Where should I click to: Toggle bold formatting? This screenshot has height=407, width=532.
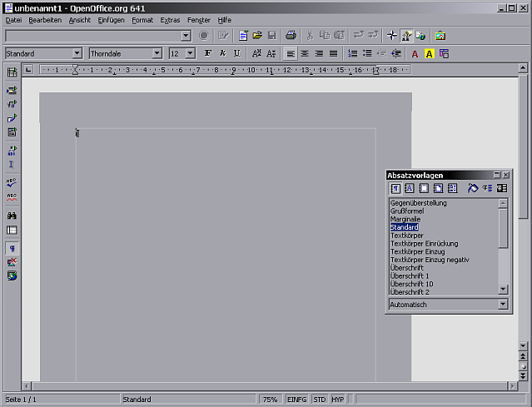click(x=208, y=53)
